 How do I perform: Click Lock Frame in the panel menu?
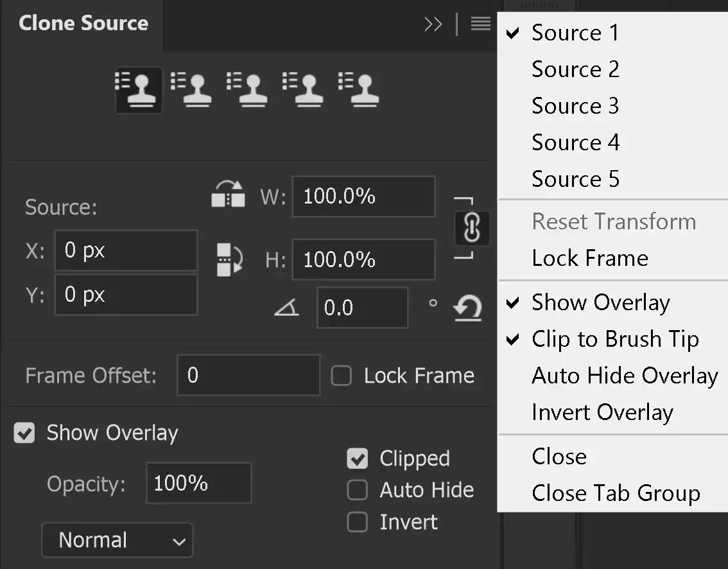pyautogui.click(x=589, y=258)
